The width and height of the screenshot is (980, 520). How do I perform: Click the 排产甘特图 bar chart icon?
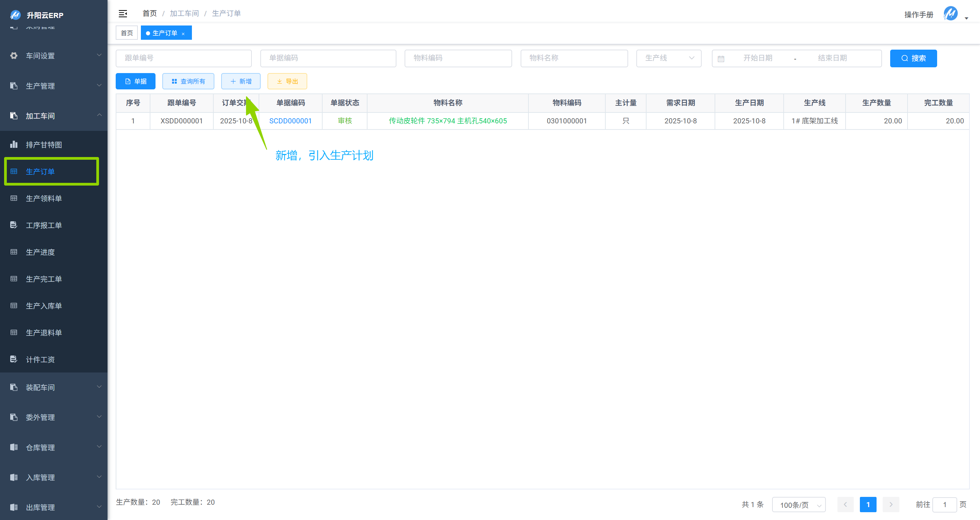pos(14,144)
